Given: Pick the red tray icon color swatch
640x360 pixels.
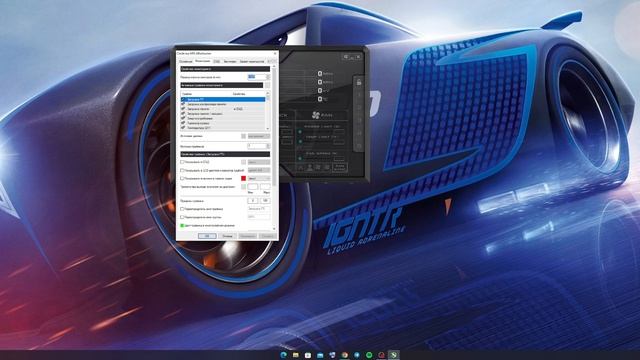Looking at the screenshot, I should (x=244, y=178).
